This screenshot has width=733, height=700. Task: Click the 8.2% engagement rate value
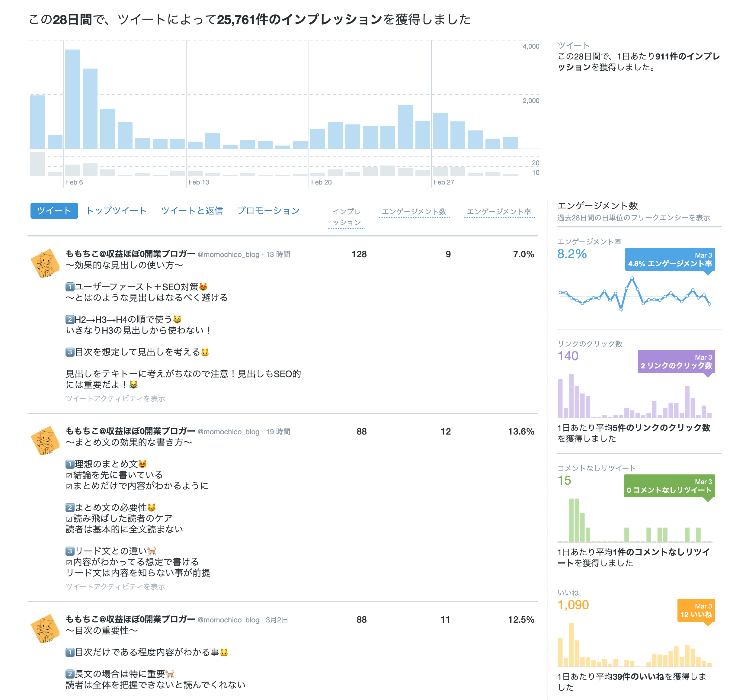572,254
